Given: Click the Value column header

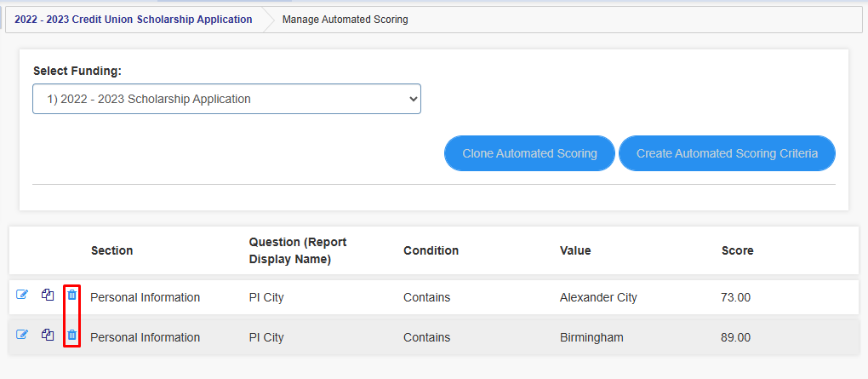Looking at the screenshot, I should coord(575,250).
